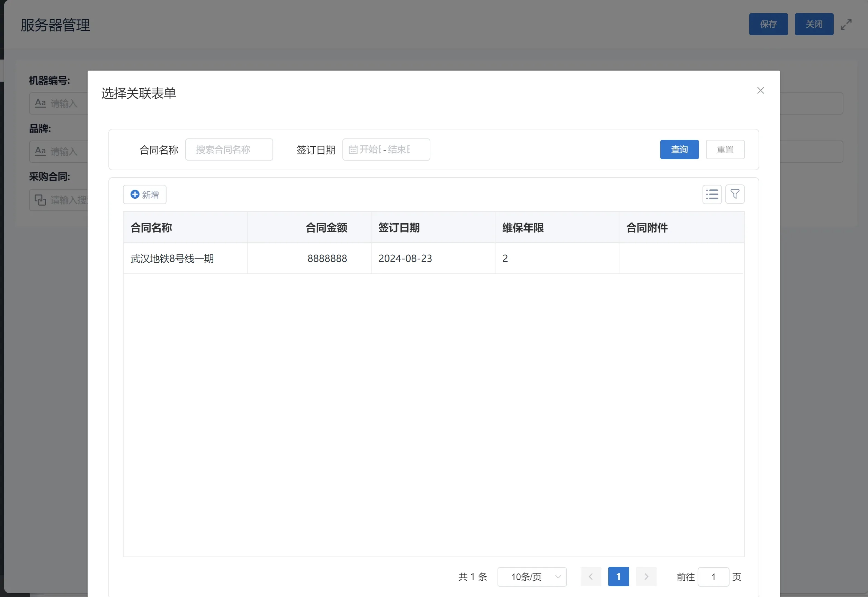This screenshot has width=868, height=597.
Task: Click calendar icon in 签订日期 field
Action: [353, 150]
